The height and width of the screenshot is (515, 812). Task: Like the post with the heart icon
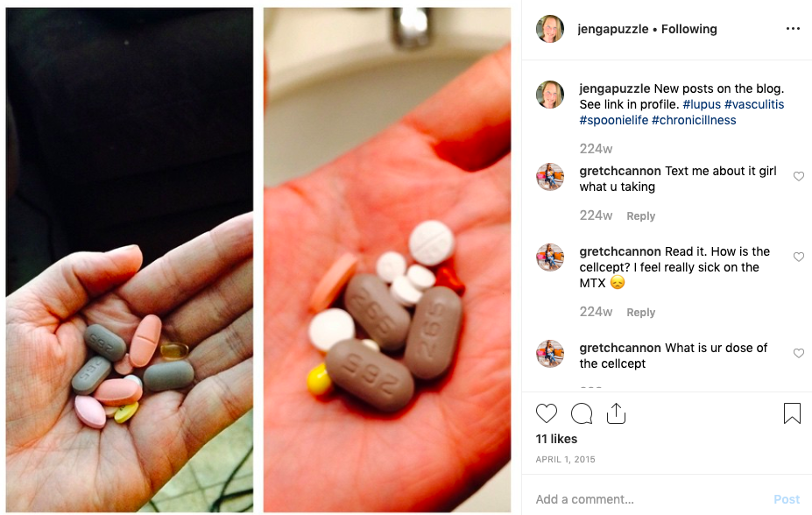(x=547, y=413)
